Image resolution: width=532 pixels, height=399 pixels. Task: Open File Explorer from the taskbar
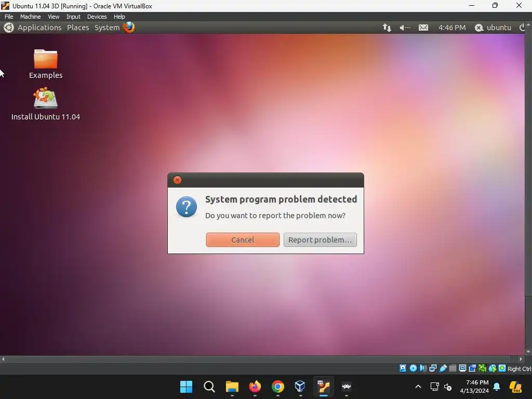click(232, 387)
